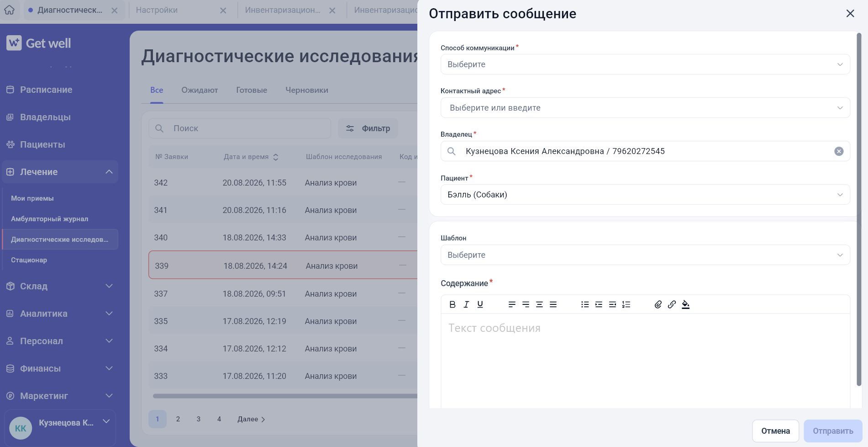Viewport: 868px width, 447px height.
Task: Close the Настройки tab
Action: (223, 11)
